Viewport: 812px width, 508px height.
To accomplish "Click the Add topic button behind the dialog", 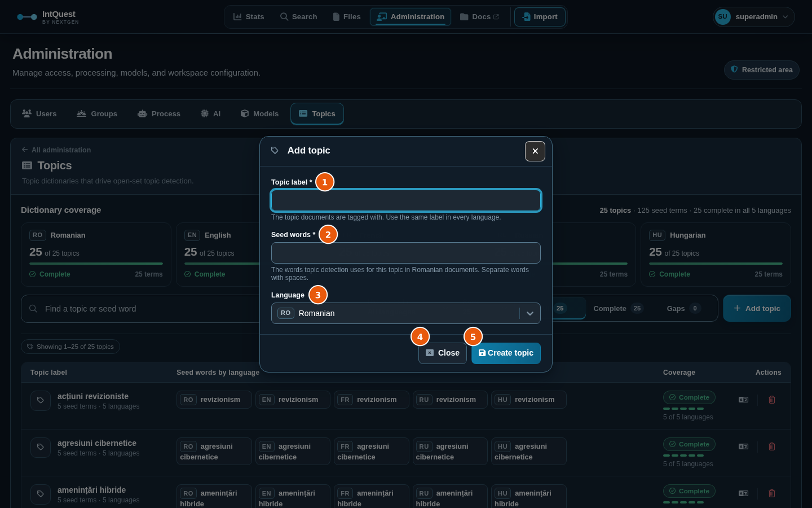I will [x=757, y=309].
